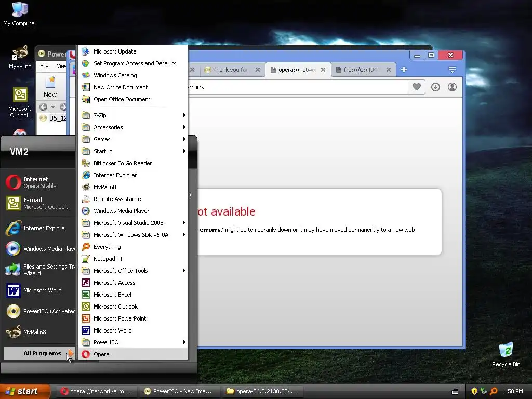
Task: Click the Everything search tray icon
Action: pyautogui.click(x=494, y=391)
